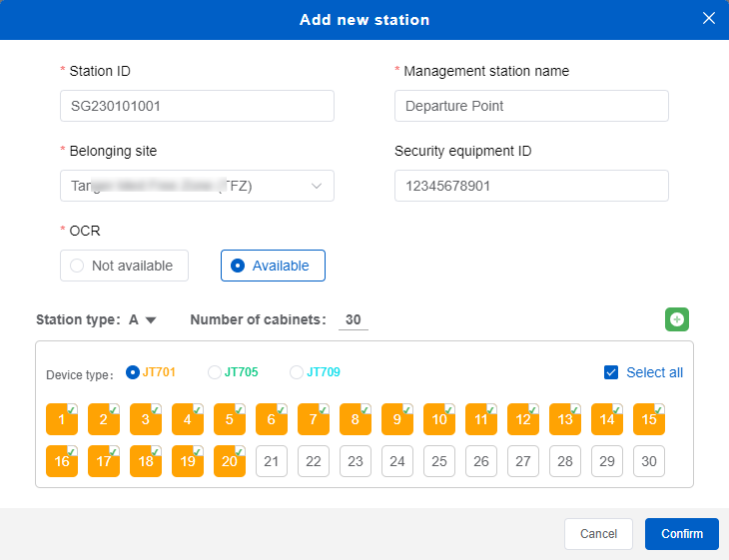Click the Station ID input field
This screenshot has height=560, width=729.
point(197,106)
